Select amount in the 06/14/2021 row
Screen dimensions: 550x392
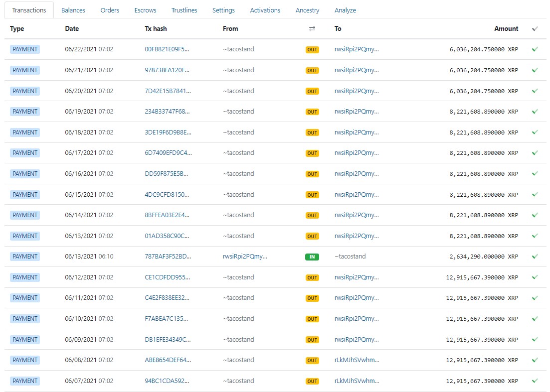click(484, 215)
